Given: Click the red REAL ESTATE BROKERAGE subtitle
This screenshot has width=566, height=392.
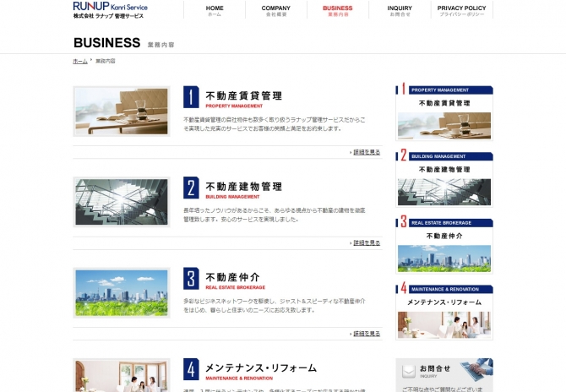Looking at the screenshot, I should coord(236,288).
